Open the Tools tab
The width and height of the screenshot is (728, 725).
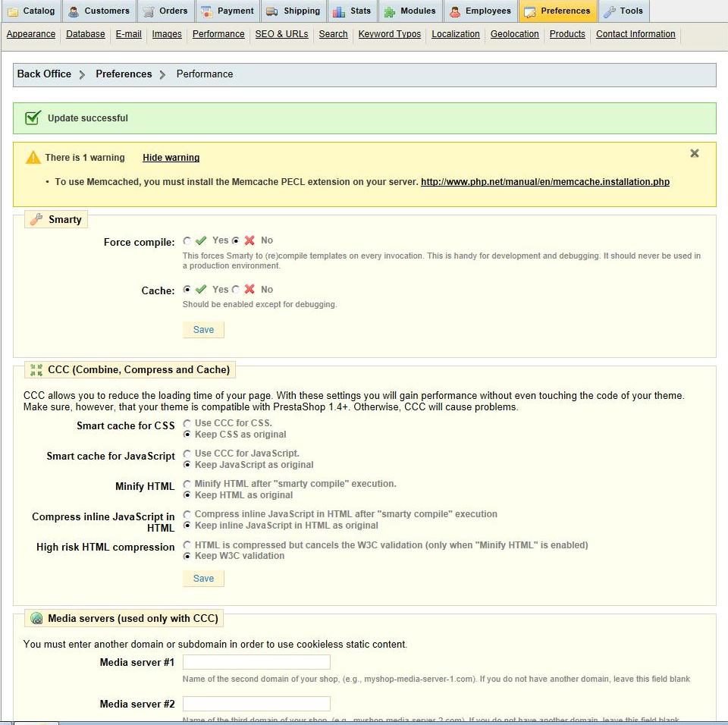point(623,11)
